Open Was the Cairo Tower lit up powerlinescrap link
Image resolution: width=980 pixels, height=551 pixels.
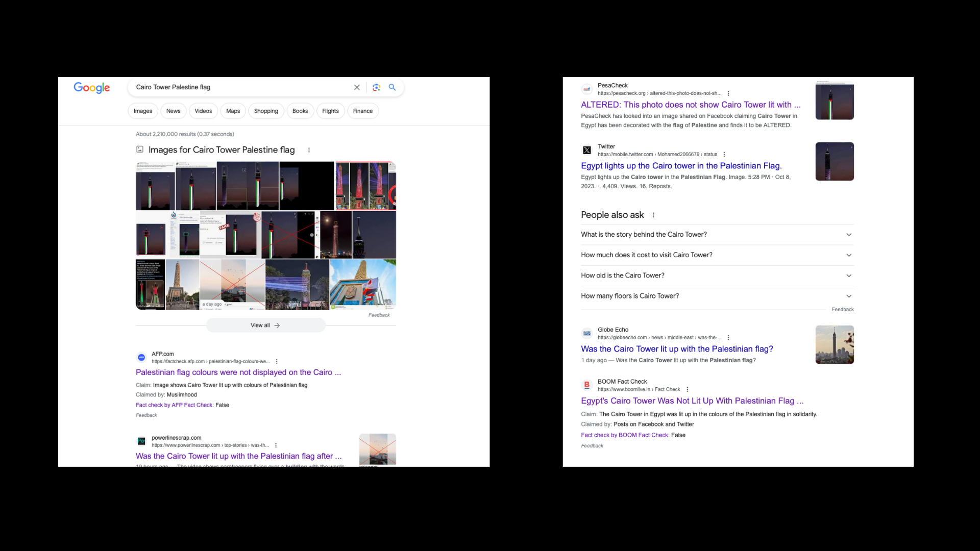coord(238,456)
